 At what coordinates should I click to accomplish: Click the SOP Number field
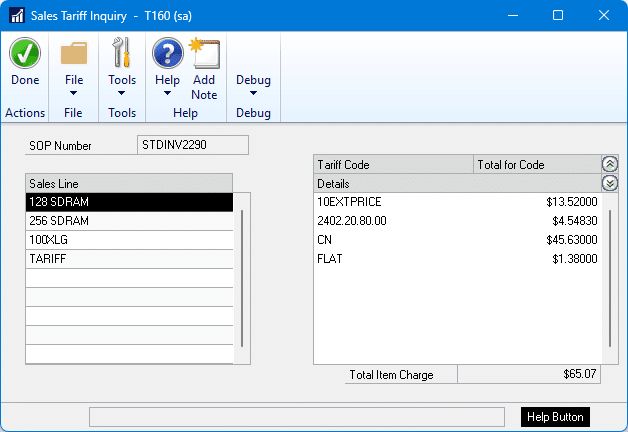tap(192, 145)
